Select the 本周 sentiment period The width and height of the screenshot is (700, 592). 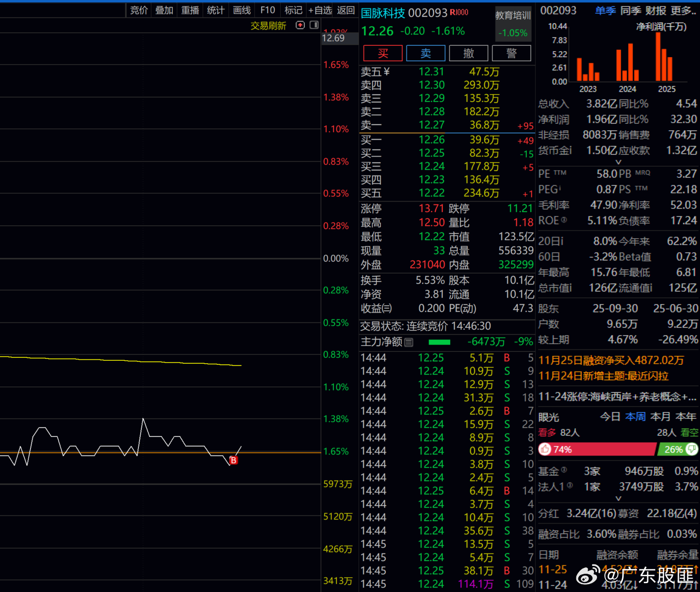635,417
